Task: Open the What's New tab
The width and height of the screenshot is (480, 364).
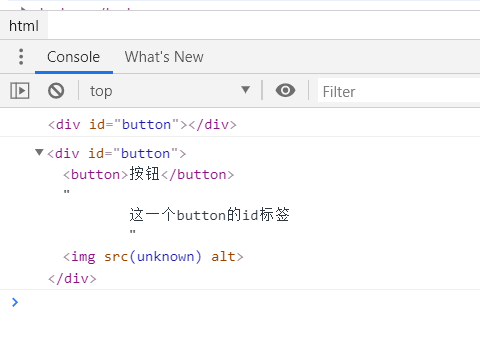Action: click(x=164, y=57)
